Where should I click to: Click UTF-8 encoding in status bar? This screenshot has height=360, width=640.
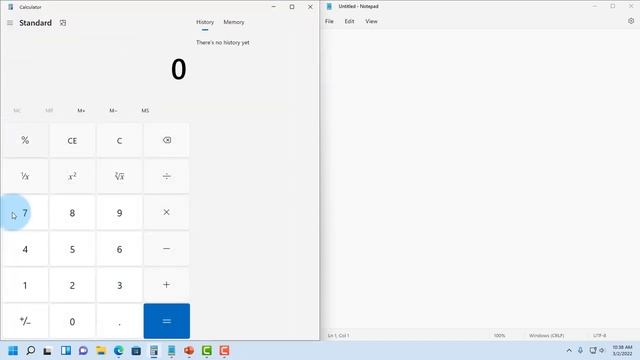pyautogui.click(x=599, y=336)
